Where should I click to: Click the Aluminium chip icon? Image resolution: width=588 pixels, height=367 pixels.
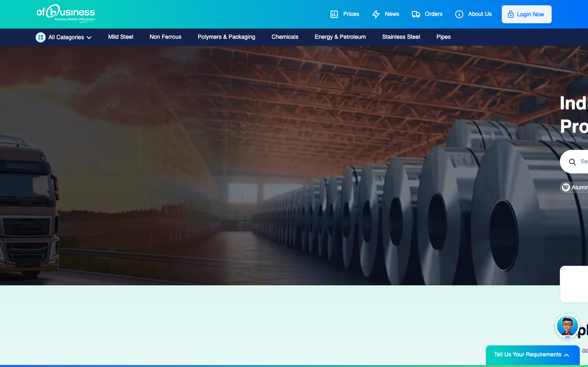(x=566, y=187)
